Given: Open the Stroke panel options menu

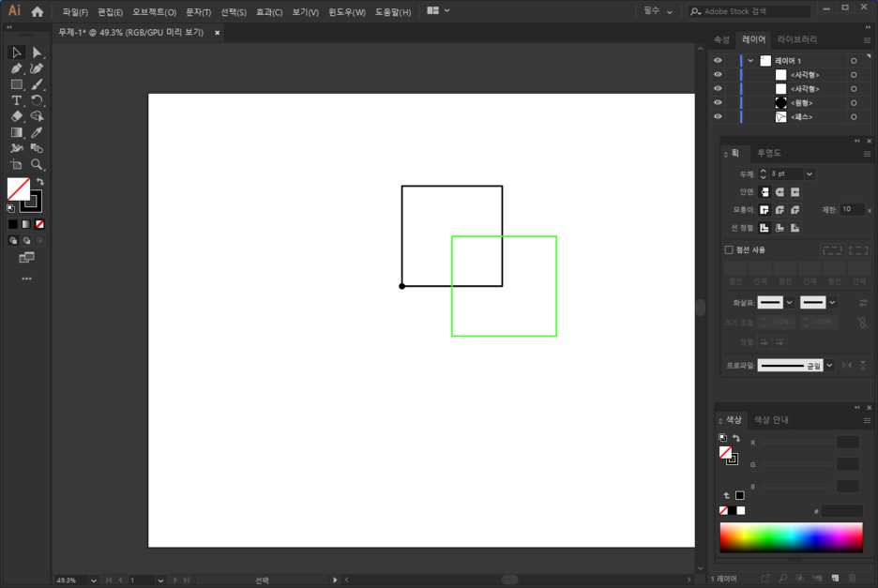Looking at the screenshot, I should click(867, 154).
